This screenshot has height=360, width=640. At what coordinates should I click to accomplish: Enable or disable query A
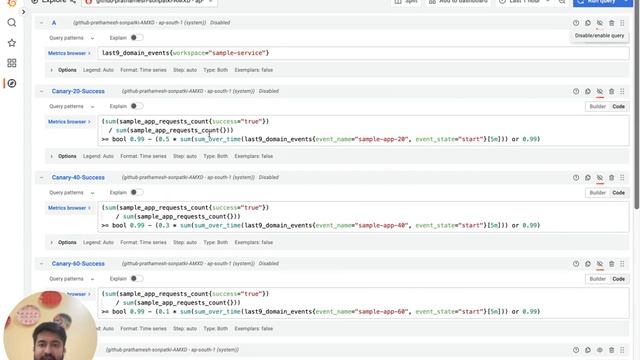[600, 23]
